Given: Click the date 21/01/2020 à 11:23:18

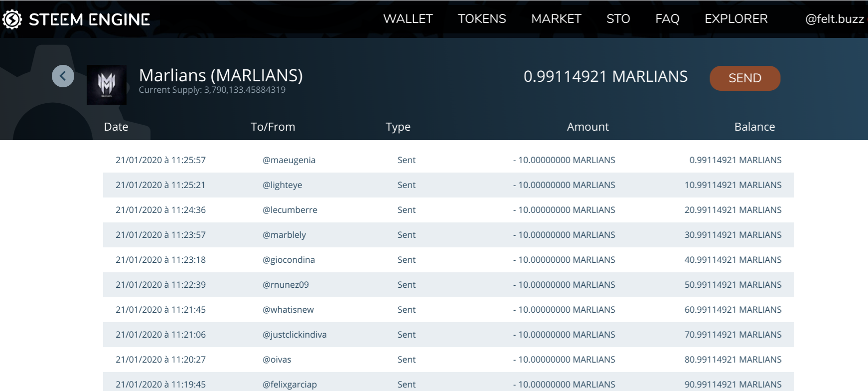Looking at the screenshot, I should (x=161, y=260).
